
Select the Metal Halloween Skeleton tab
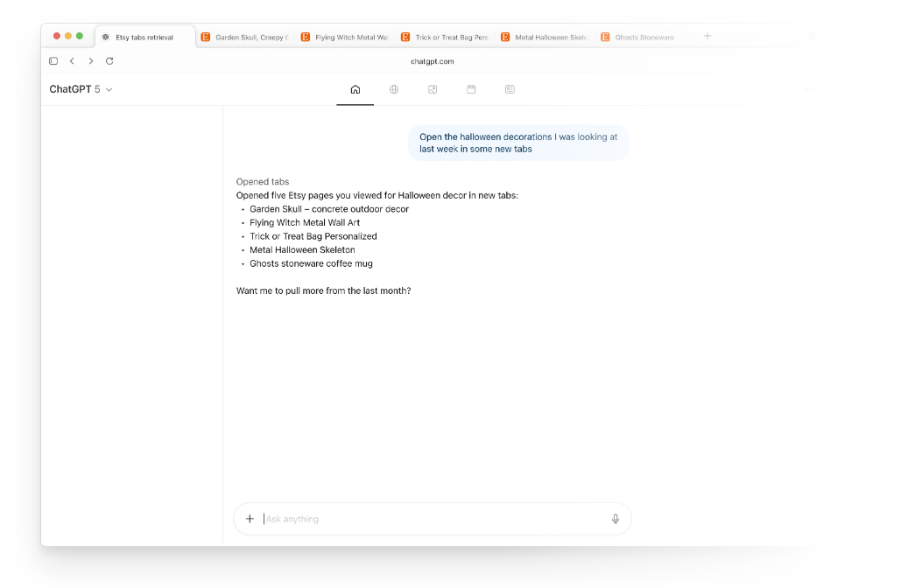[545, 38]
